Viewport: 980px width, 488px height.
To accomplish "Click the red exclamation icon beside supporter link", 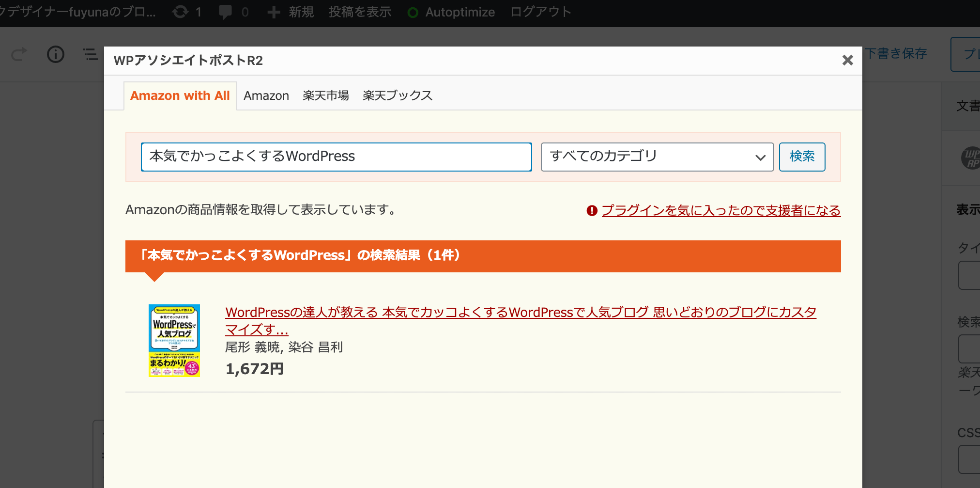I will (x=592, y=211).
